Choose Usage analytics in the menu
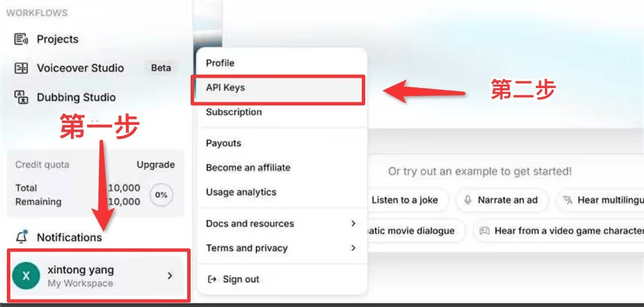This screenshot has height=307, width=644. (x=241, y=192)
